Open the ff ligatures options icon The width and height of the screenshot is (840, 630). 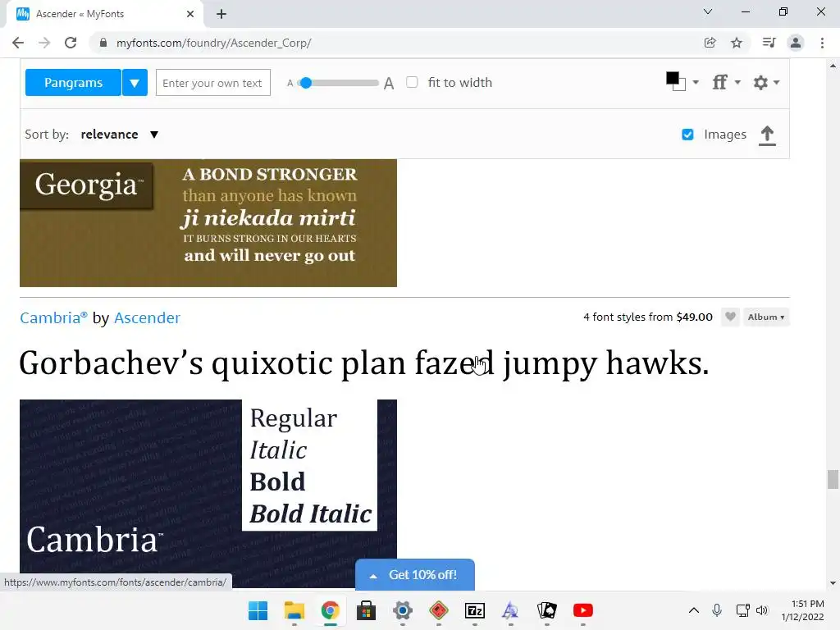(x=720, y=83)
